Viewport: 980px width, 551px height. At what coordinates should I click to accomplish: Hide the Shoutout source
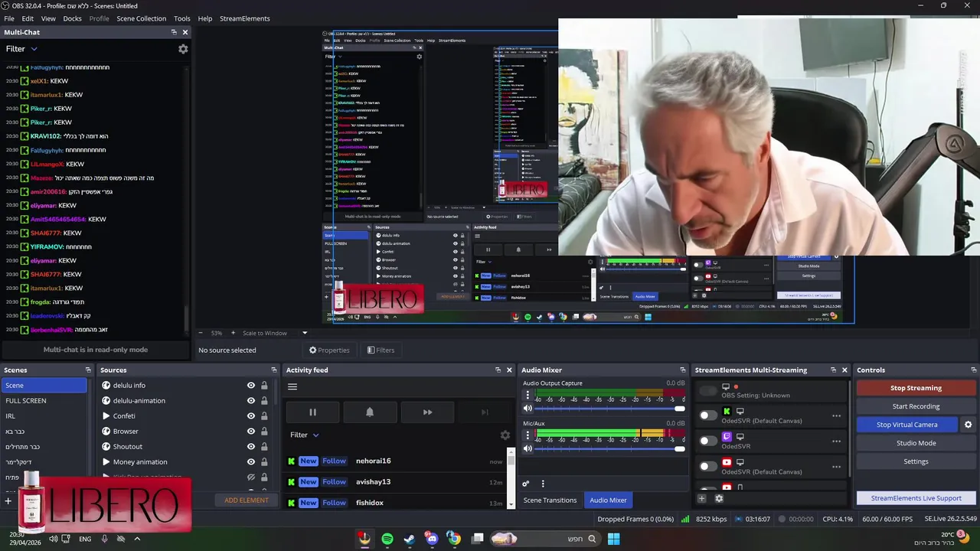click(250, 447)
